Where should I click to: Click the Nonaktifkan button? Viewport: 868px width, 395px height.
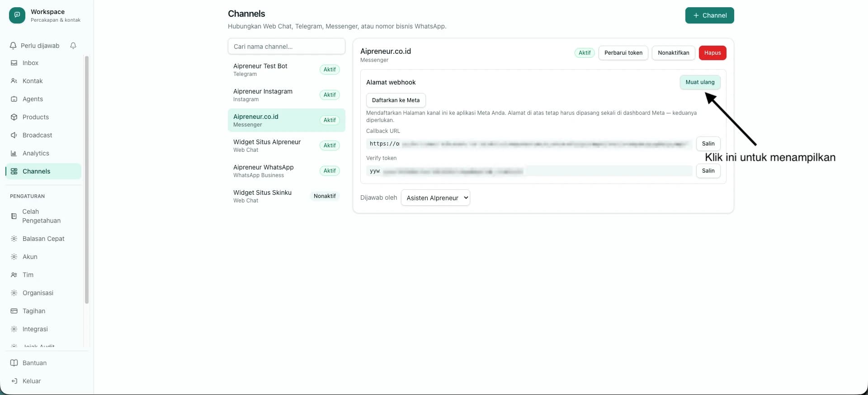(674, 53)
